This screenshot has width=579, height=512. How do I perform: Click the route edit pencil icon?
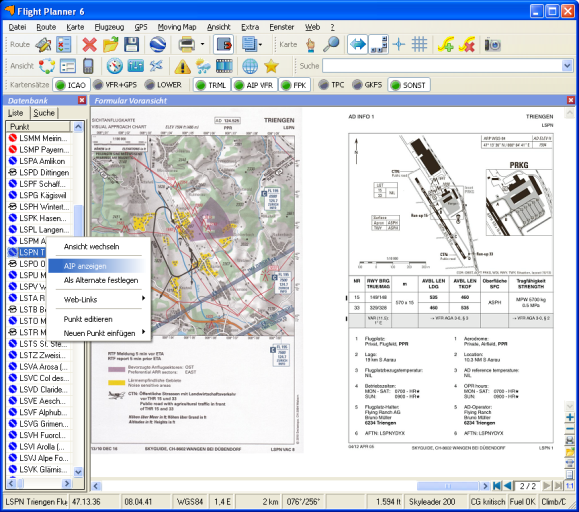coord(43,45)
